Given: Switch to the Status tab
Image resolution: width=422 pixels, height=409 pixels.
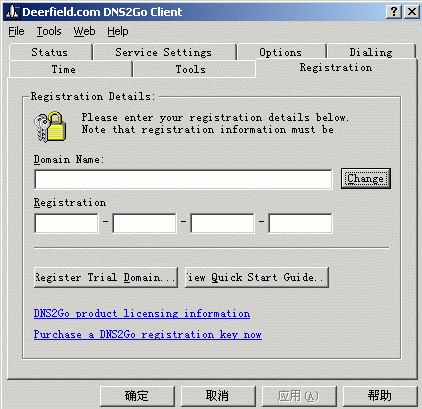Looking at the screenshot, I should pyautogui.click(x=50, y=52).
